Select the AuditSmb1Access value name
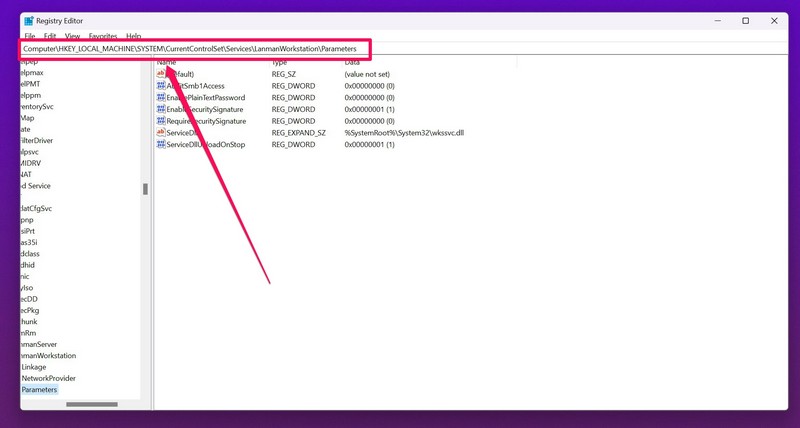The width and height of the screenshot is (800, 428). [195, 86]
